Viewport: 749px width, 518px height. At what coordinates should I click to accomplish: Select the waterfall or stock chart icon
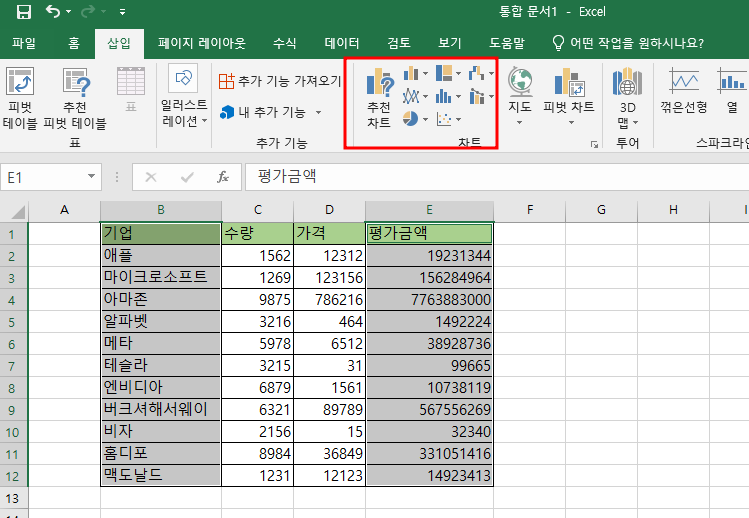pyautogui.click(x=476, y=74)
